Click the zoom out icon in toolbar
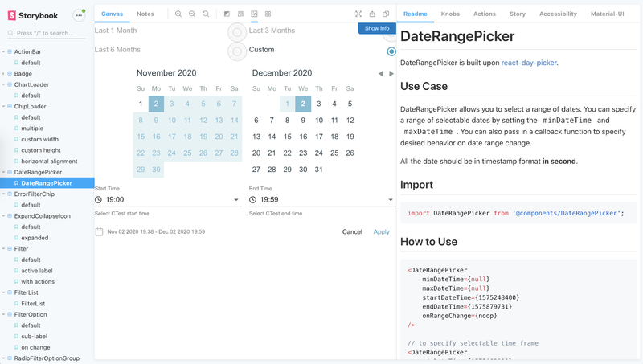The image size is (643, 364). point(192,14)
